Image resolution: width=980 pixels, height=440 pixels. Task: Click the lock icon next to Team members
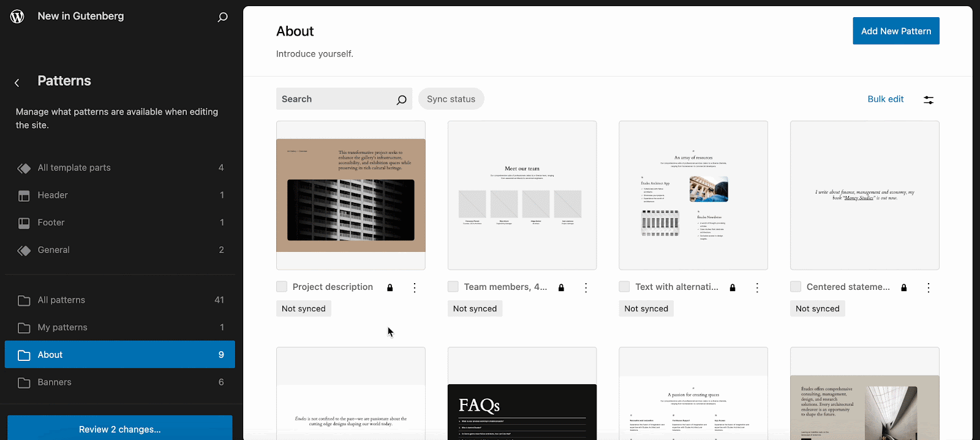click(561, 287)
